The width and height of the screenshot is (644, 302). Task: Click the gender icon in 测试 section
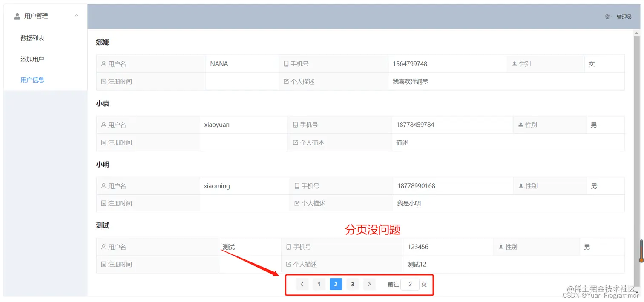tap(501, 247)
